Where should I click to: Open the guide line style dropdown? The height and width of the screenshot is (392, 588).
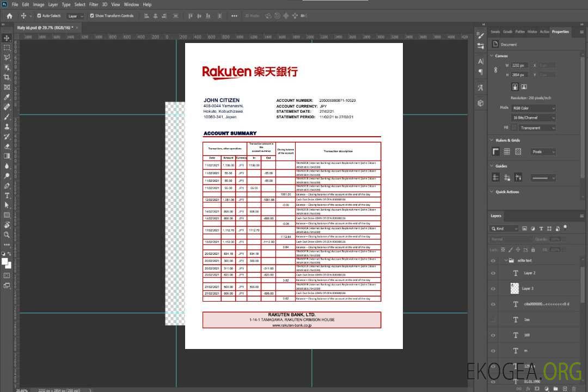pos(543,178)
